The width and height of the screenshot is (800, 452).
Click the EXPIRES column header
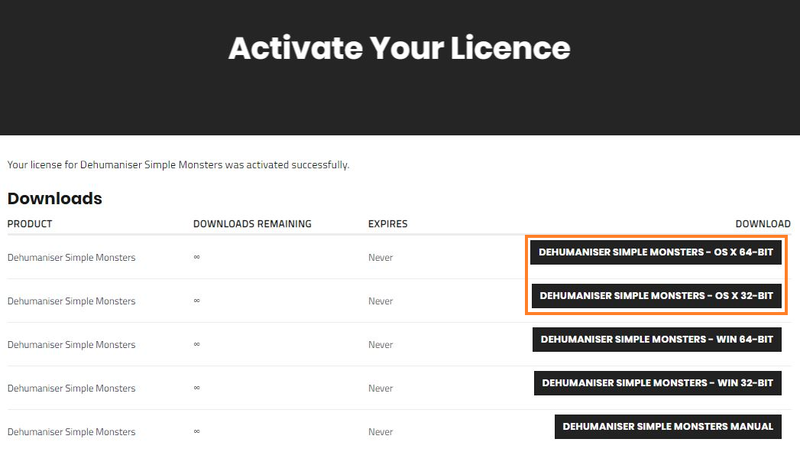387,224
